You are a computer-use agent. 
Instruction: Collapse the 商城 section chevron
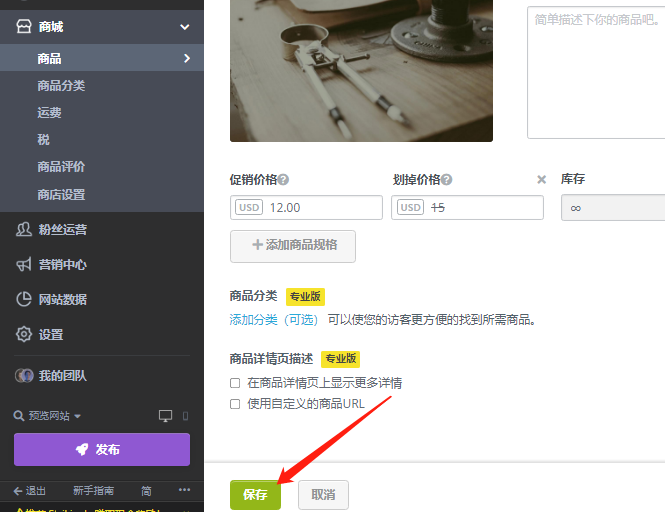[x=184, y=27]
